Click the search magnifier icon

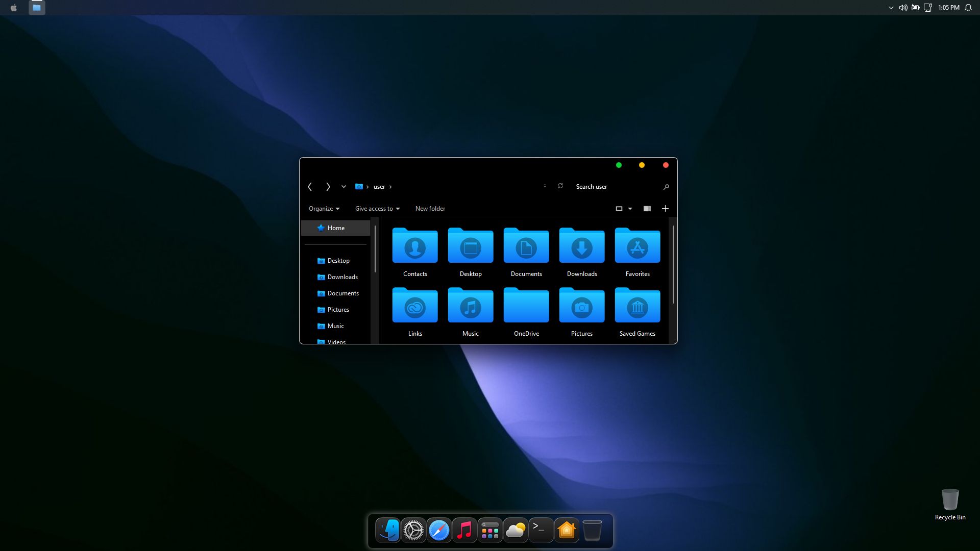coord(666,187)
